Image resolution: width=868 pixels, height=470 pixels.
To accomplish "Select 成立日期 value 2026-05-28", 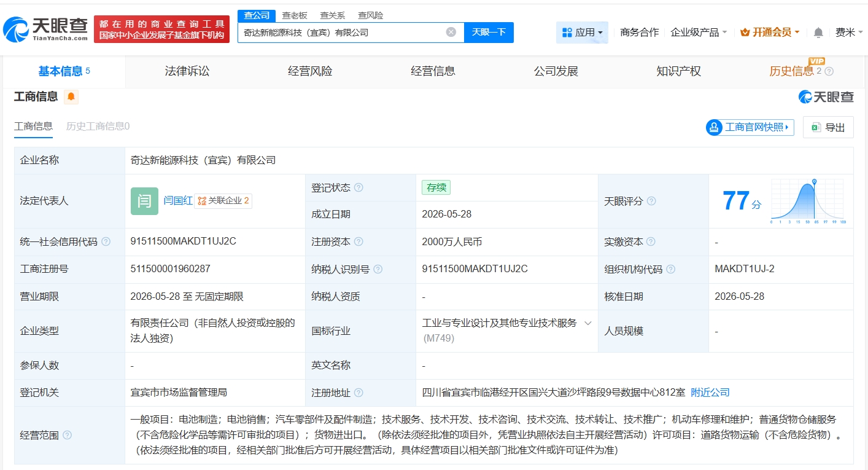I will [447, 214].
